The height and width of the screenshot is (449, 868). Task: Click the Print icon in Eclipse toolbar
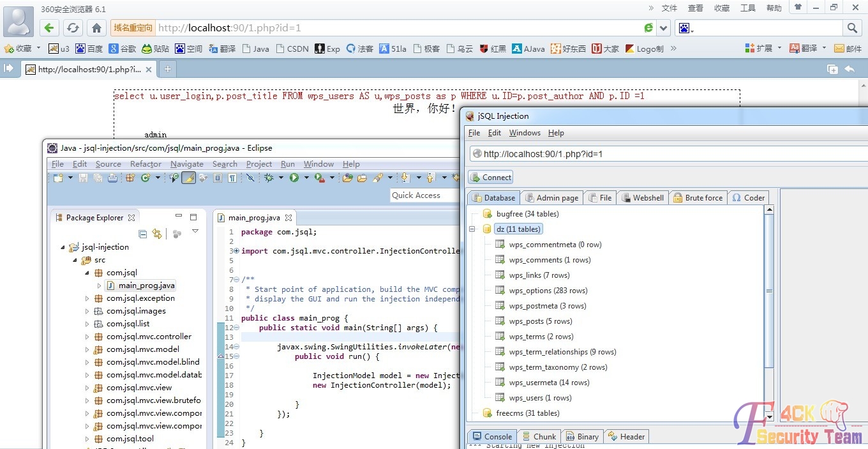112,178
